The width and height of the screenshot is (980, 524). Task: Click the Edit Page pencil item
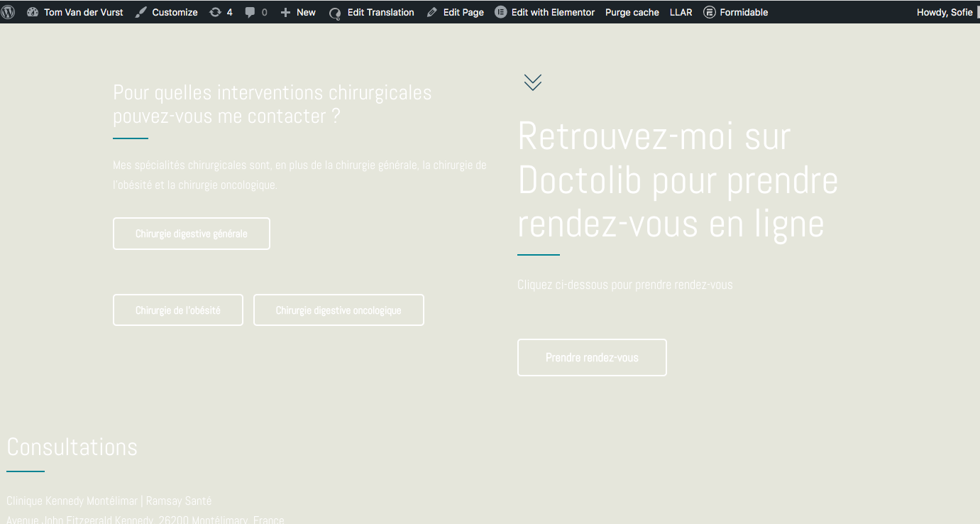[x=456, y=12]
